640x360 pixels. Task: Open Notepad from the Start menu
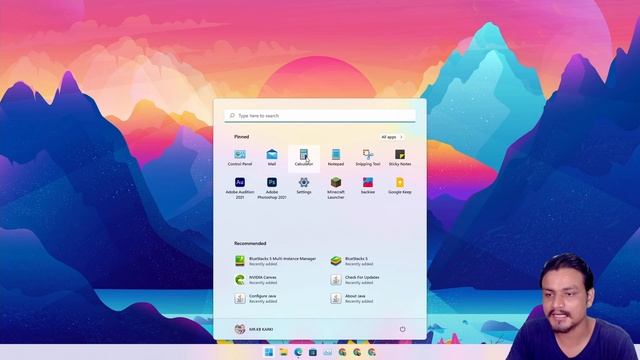336,157
